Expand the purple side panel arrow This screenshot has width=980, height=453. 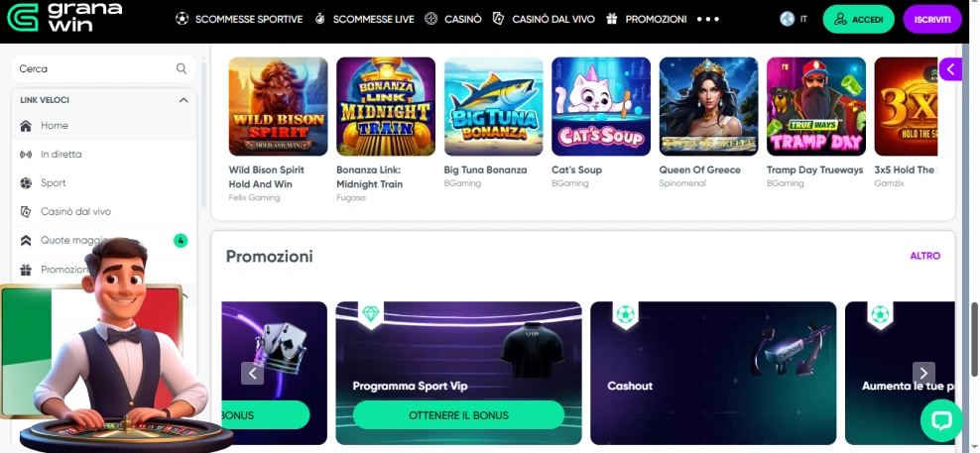pyautogui.click(x=950, y=68)
